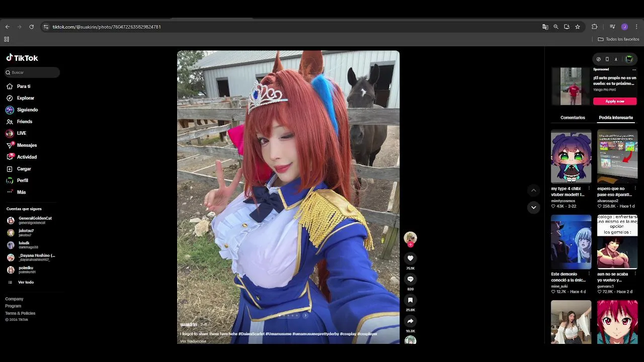Open the media controls icon
This screenshot has width=644, height=362.
click(612, 27)
